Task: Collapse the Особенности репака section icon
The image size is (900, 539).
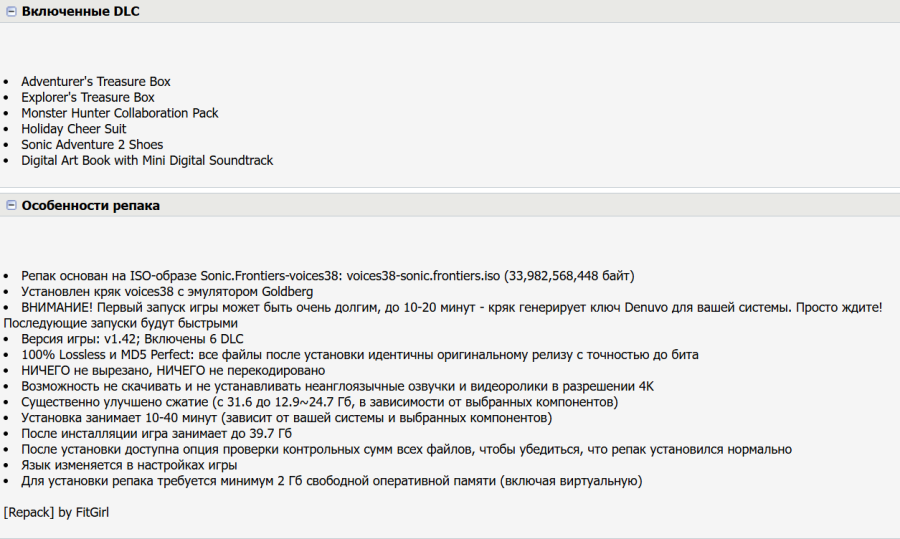Action: coord(11,205)
